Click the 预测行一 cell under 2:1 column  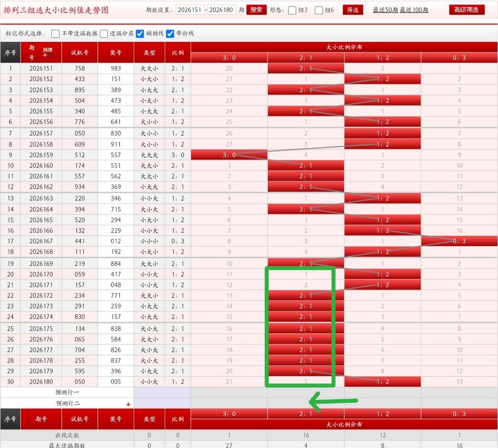coord(306,392)
